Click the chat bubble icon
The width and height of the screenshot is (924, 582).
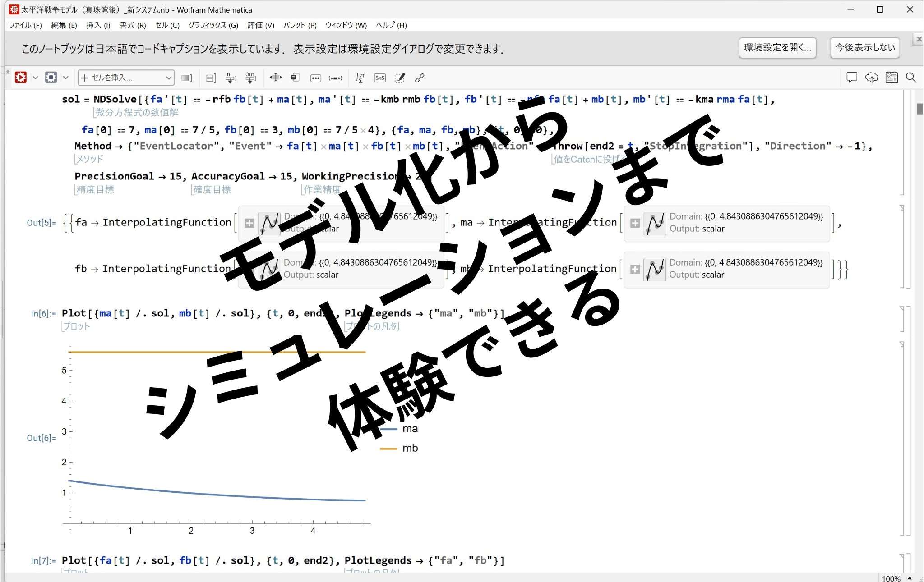pos(851,78)
